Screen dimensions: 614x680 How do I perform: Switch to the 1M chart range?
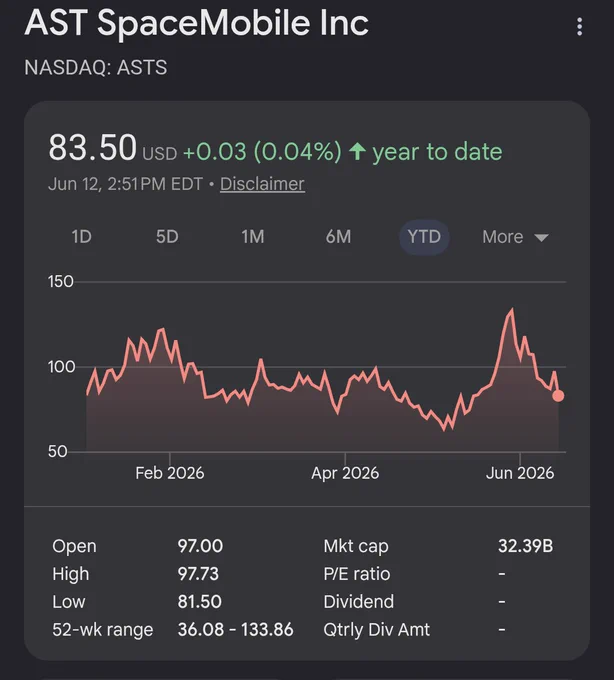pos(253,237)
